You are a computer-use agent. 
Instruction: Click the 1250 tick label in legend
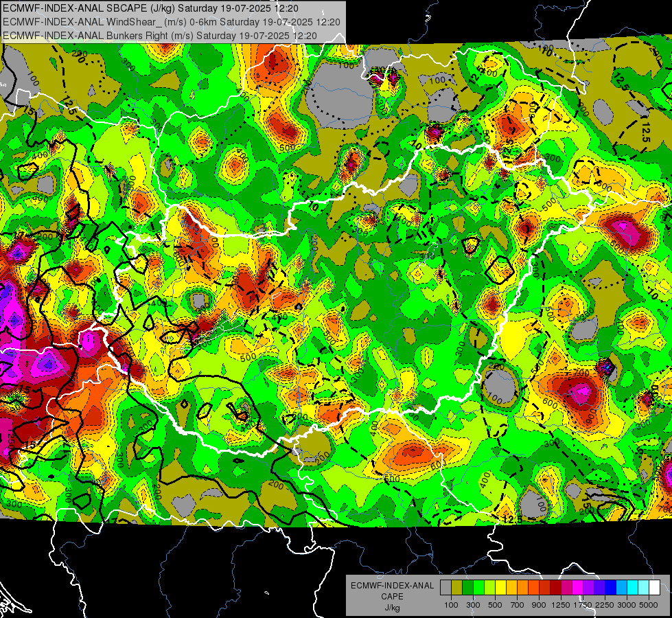561,606
